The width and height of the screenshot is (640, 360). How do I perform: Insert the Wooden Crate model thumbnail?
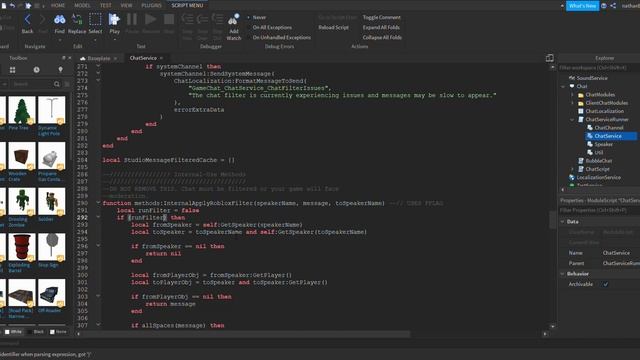coord(22,156)
